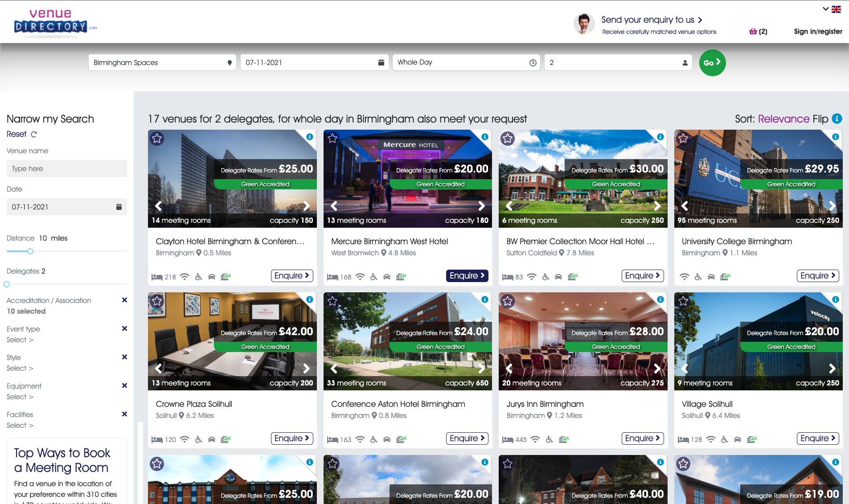The height and width of the screenshot is (504, 849).
Task: Show next photo of University College Birmingham
Action: (x=833, y=206)
